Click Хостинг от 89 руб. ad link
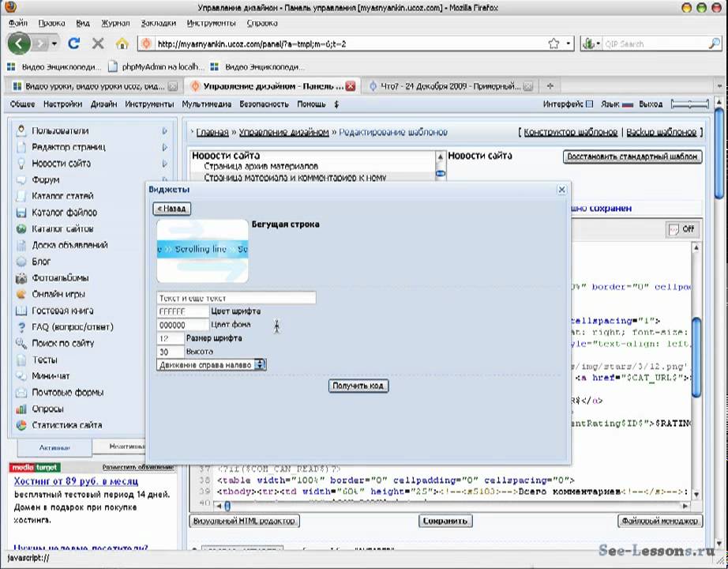The height and width of the screenshot is (569, 728). tap(76, 481)
